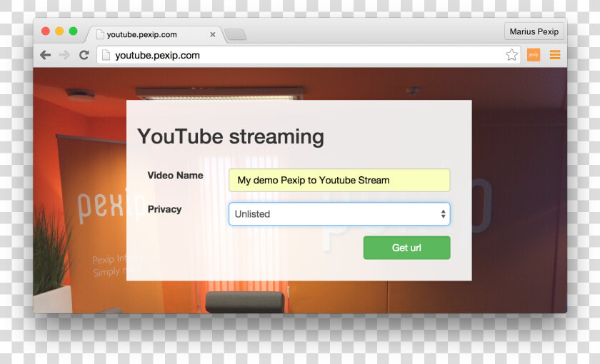Image resolution: width=600 pixels, height=364 pixels.
Task: Click the Video Name label
Action: click(x=175, y=176)
